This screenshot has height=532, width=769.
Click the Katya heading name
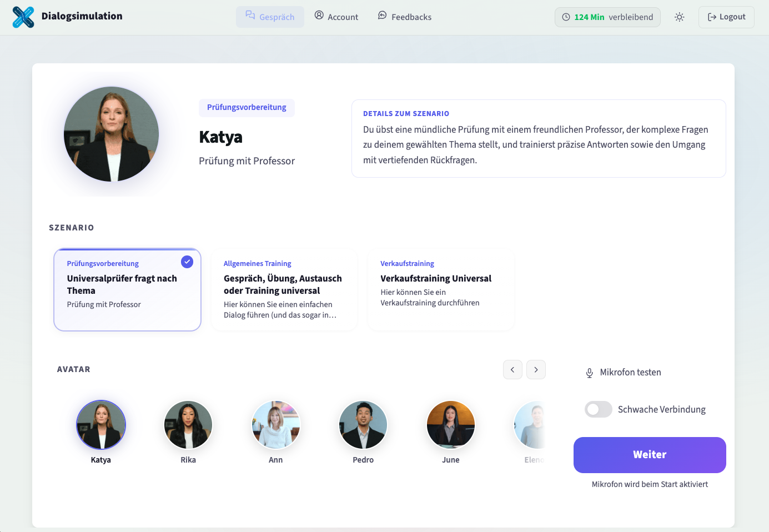(220, 137)
